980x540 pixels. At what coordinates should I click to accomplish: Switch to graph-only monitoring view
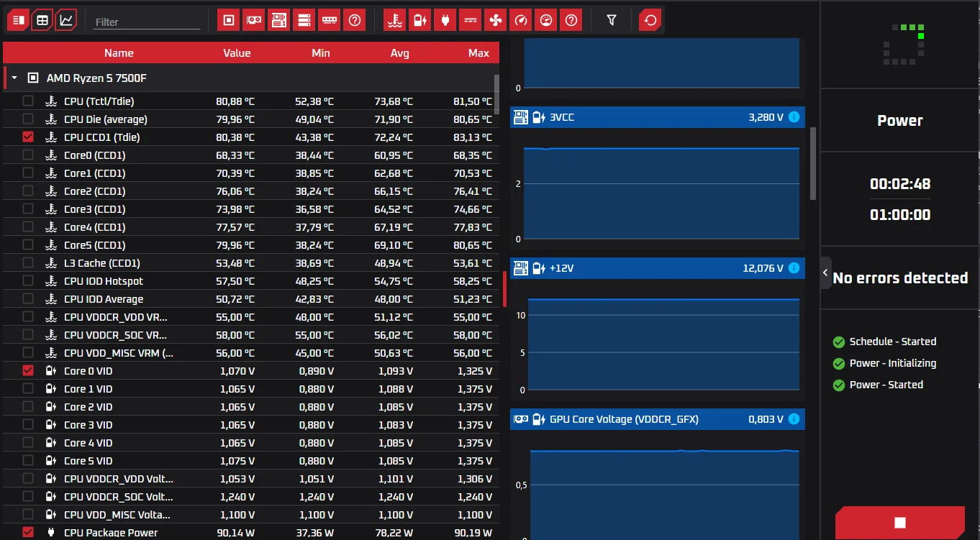66,20
